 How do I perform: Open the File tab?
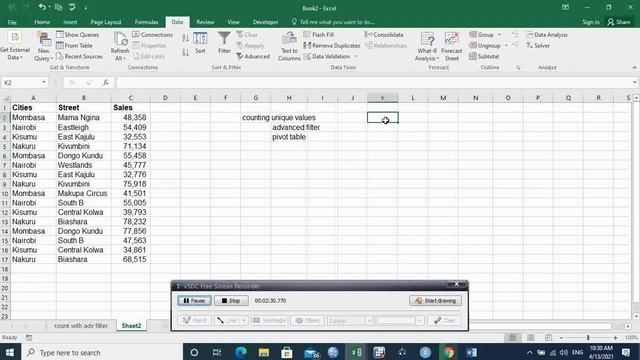point(12,22)
